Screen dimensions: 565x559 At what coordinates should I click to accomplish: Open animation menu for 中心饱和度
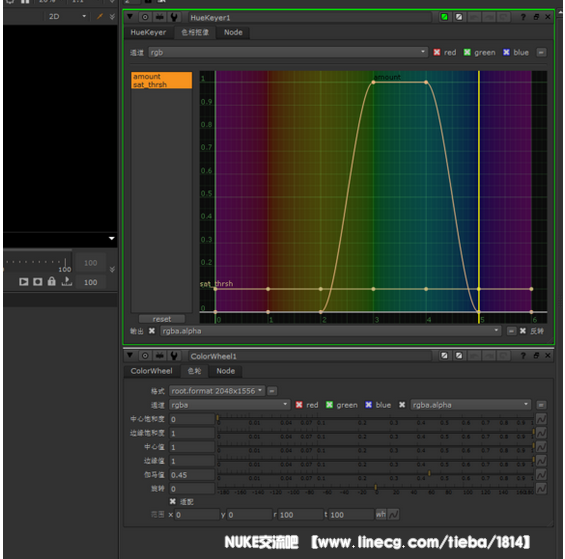541,419
